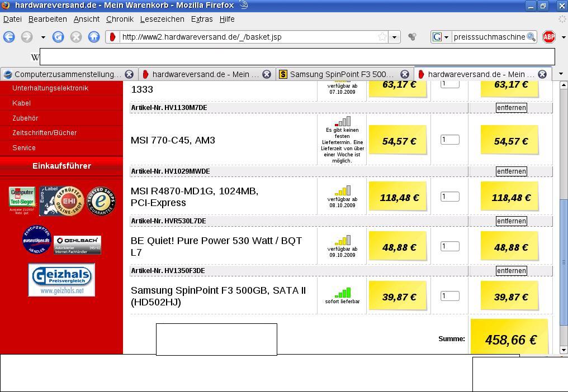Viewport: 568px width, 392px height.
Task: Click the page scrollbar's down arrow
Action: pyautogui.click(x=564, y=350)
